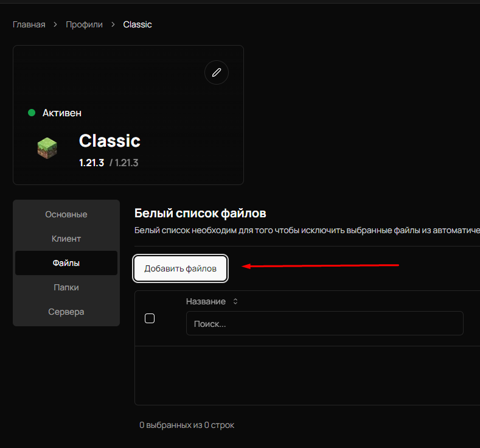Sort by the Название column header
This screenshot has height=448, width=480.
[206, 302]
